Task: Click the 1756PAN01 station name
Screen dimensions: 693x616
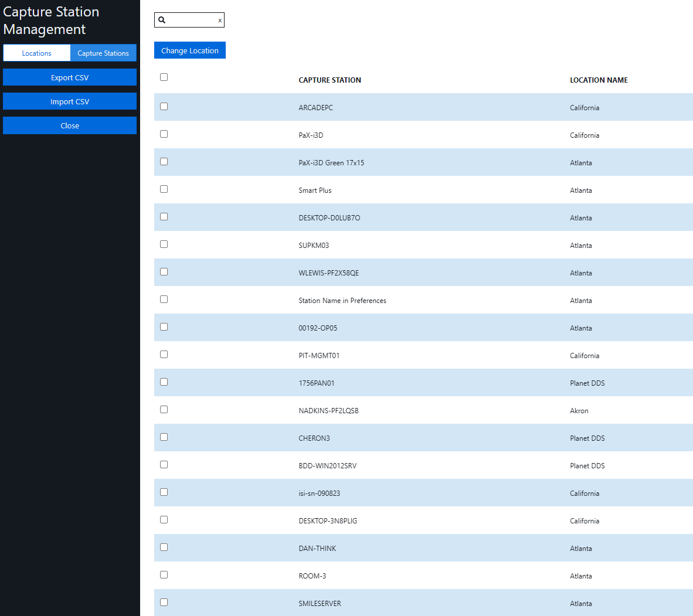Action: tap(317, 383)
